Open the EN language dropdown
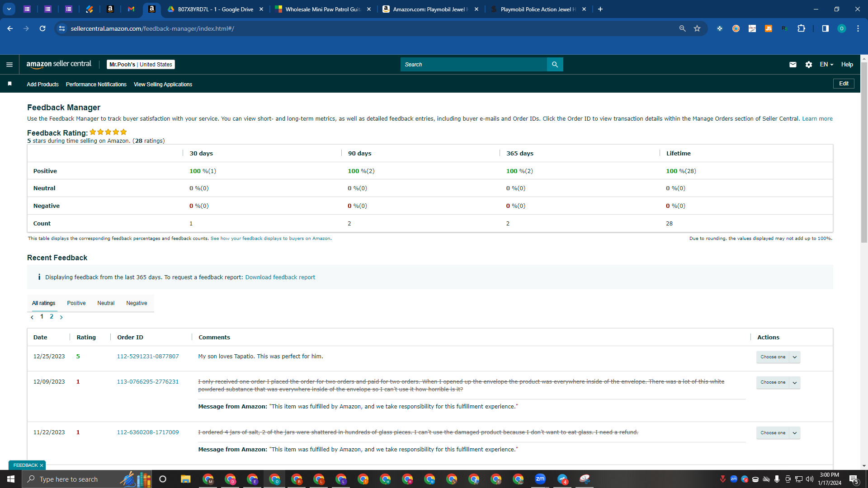868x488 pixels. point(826,65)
